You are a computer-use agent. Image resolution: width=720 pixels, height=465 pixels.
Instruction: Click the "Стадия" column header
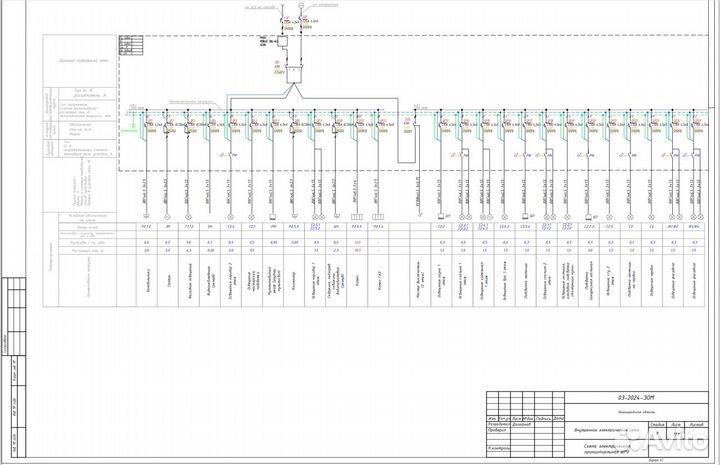[658, 424]
